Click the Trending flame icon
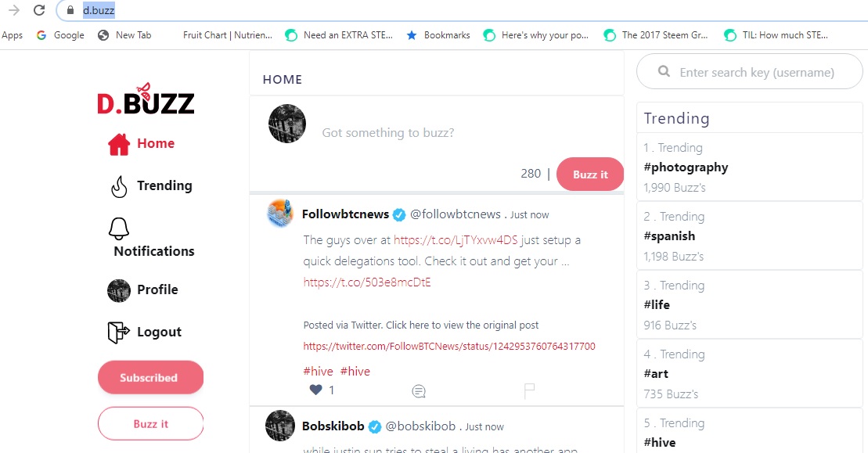 pos(118,186)
